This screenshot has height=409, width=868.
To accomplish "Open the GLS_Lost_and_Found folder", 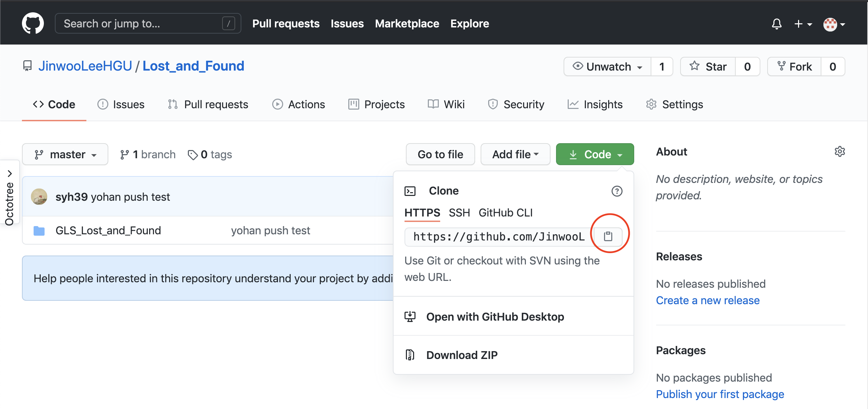I will pos(108,231).
